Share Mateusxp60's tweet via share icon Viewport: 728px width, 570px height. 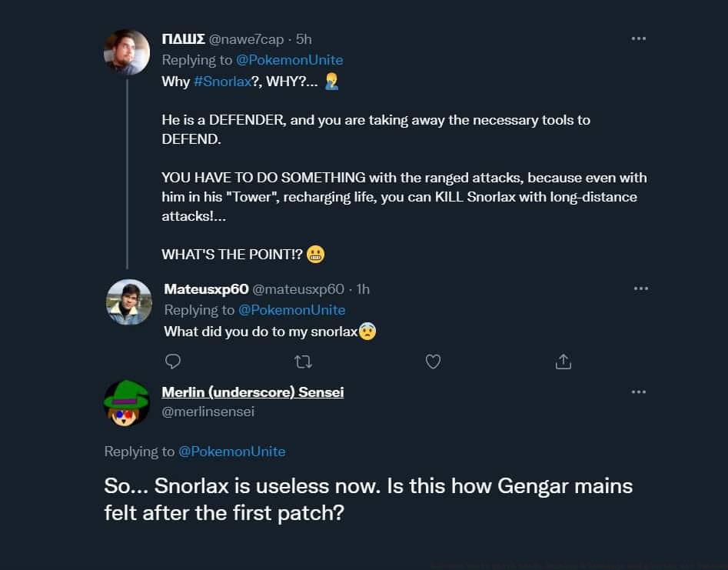tap(563, 362)
